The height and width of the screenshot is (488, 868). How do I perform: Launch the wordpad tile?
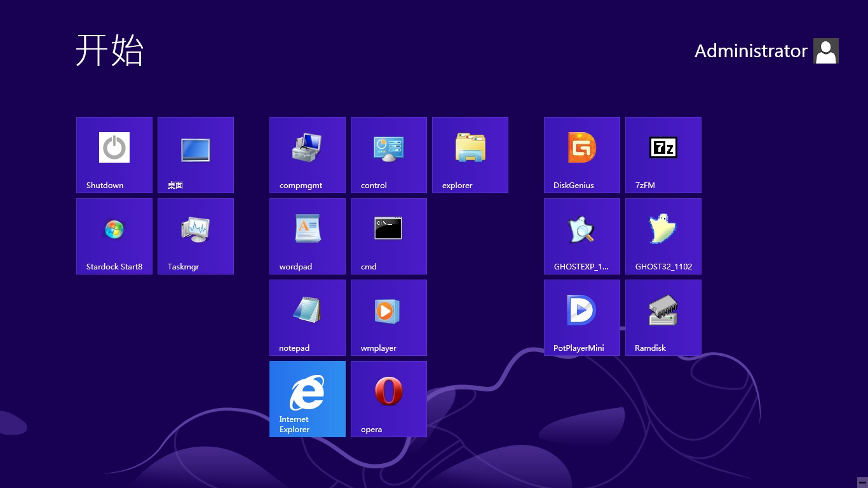coord(308,236)
